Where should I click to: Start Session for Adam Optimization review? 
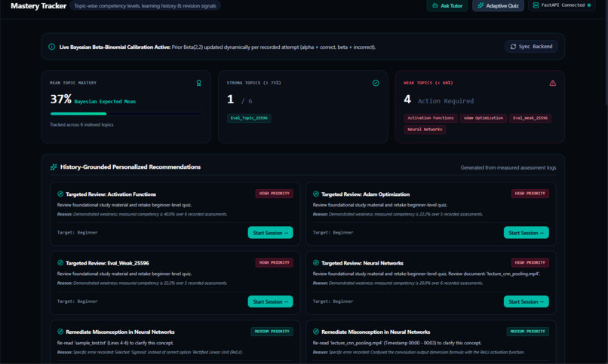coord(527,233)
